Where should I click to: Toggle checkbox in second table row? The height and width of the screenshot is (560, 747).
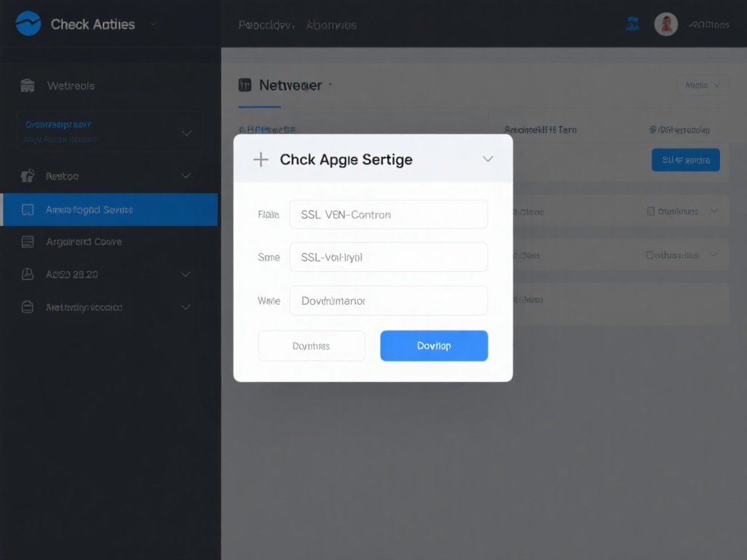coord(651,255)
